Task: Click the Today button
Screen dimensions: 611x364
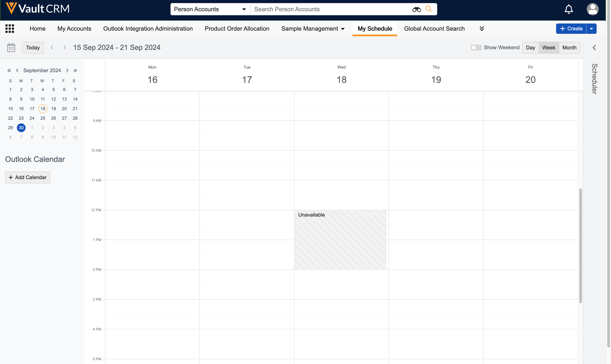Action: (x=33, y=48)
